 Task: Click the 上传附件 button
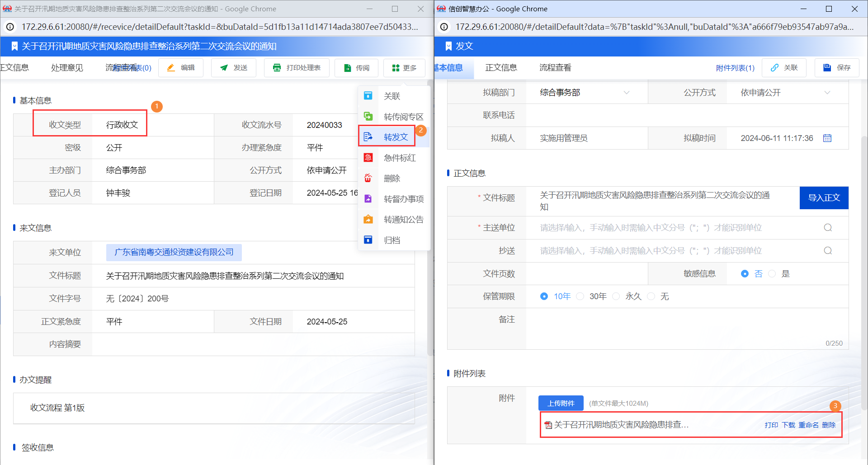pos(561,403)
